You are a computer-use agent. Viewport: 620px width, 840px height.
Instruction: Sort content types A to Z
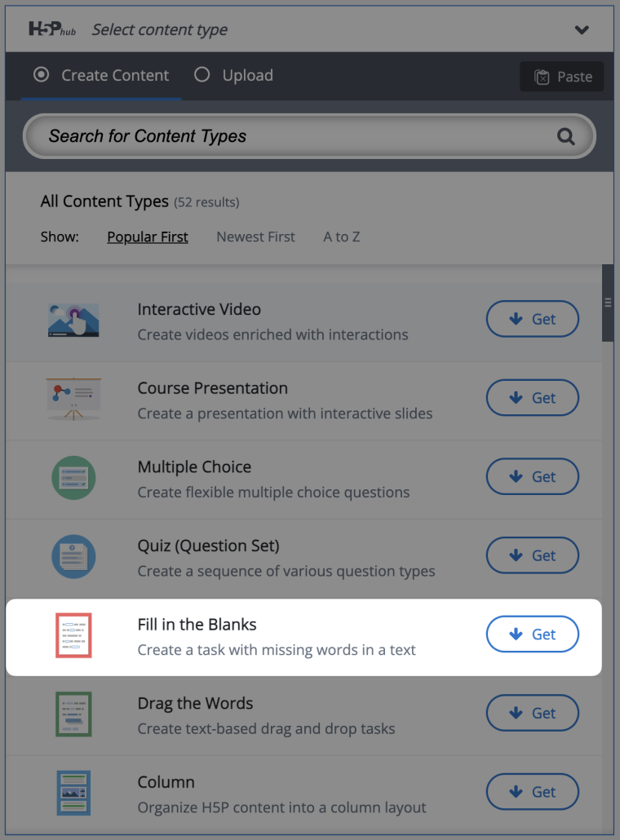(x=341, y=237)
